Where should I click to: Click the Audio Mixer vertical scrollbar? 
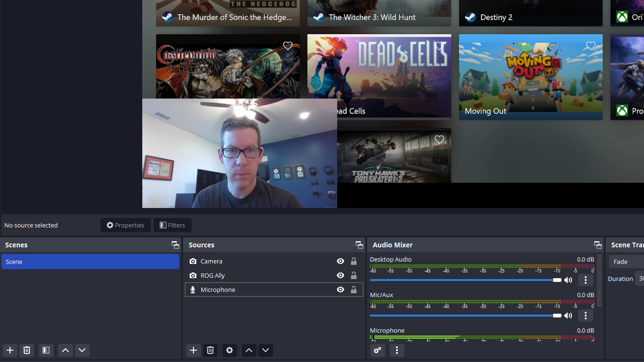click(600, 281)
